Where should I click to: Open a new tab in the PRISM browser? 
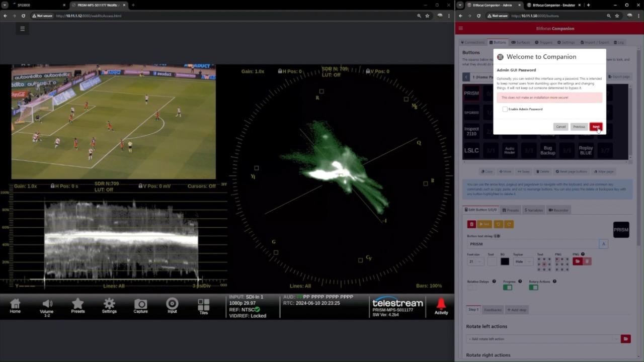pyautogui.click(x=133, y=5)
